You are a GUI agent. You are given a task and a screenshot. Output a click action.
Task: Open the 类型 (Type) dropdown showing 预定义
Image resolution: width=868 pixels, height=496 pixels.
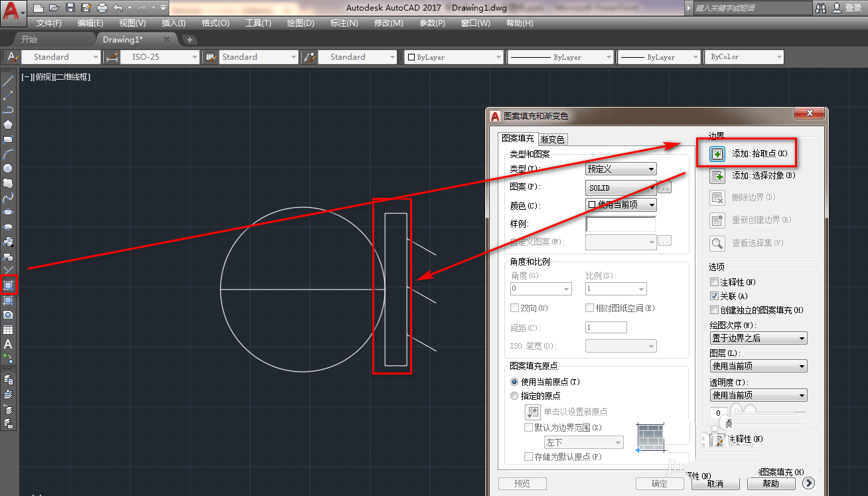(x=621, y=169)
